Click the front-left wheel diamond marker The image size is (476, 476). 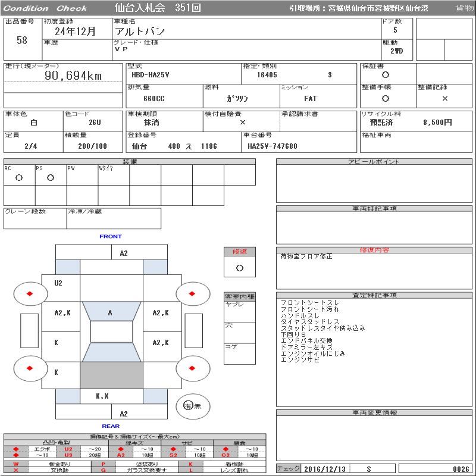pos(30,293)
